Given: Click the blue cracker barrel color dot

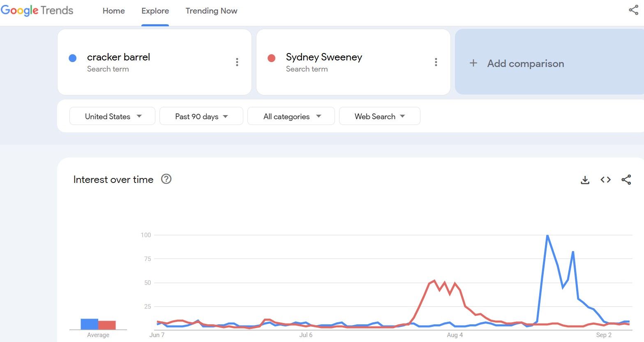Looking at the screenshot, I should [73, 58].
